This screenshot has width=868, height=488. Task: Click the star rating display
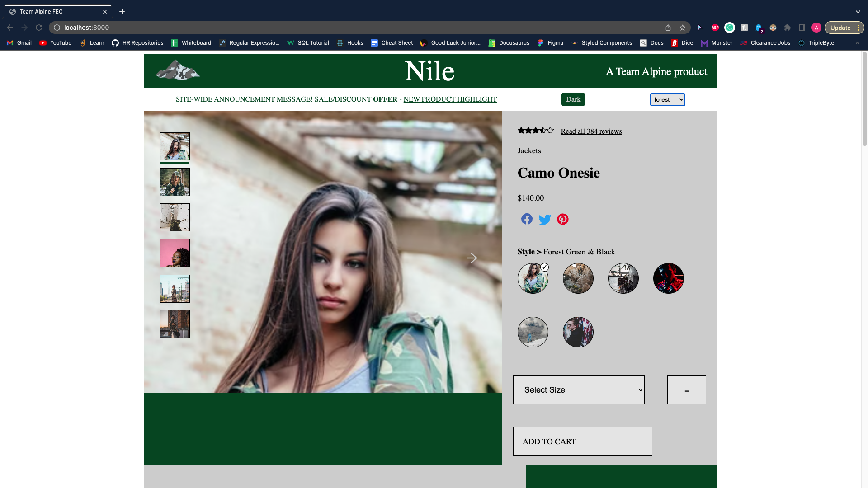tap(535, 131)
